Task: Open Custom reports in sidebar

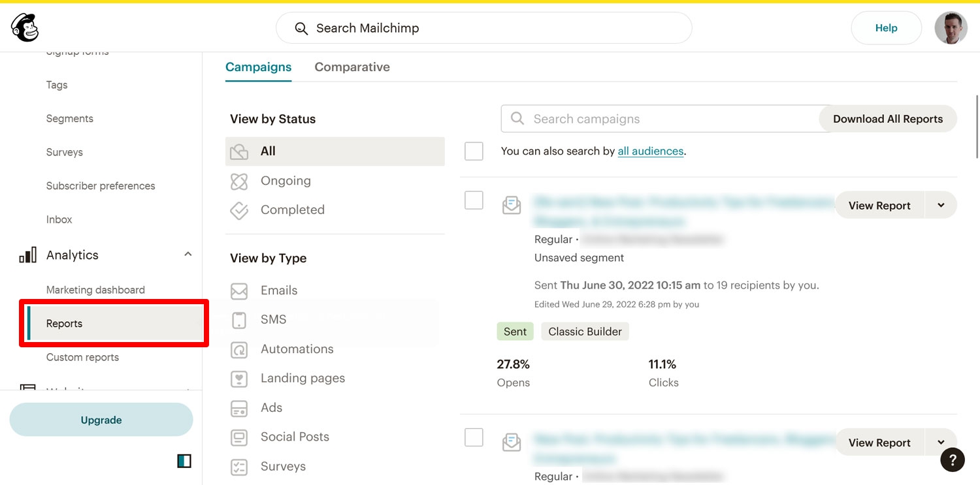Action: point(82,357)
